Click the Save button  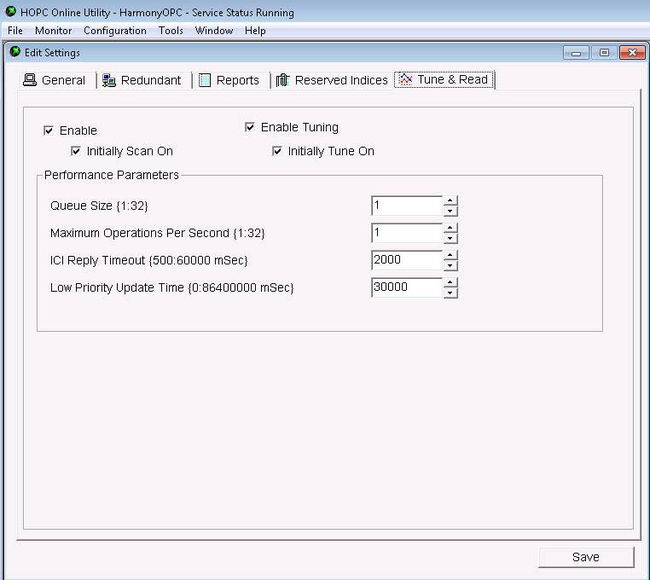pyautogui.click(x=586, y=557)
